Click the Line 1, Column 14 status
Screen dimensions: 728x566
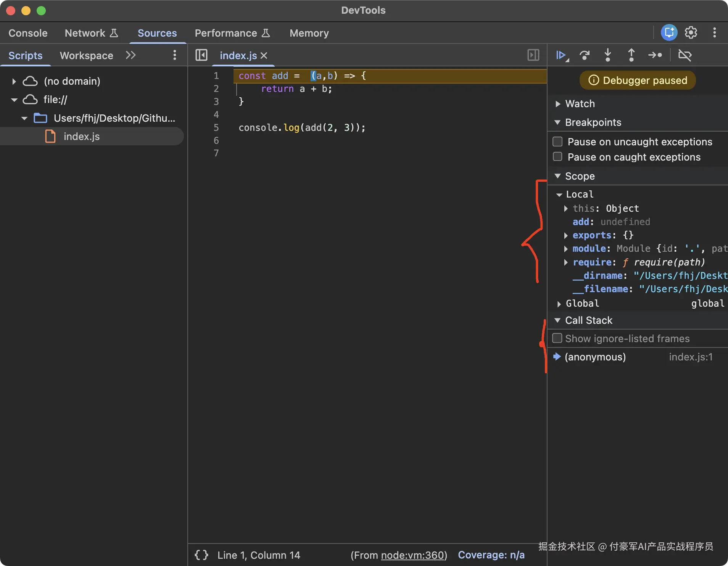pyautogui.click(x=259, y=555)
